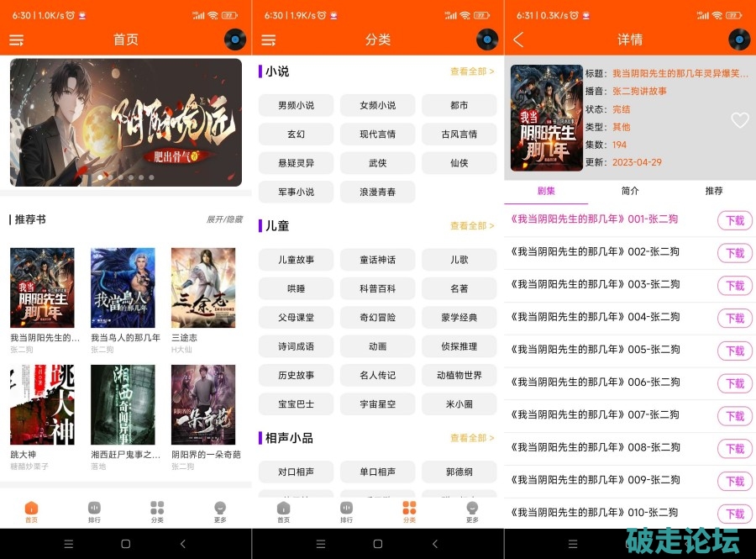Expand 查看全部 for the 小说 section

pos(472,72)
